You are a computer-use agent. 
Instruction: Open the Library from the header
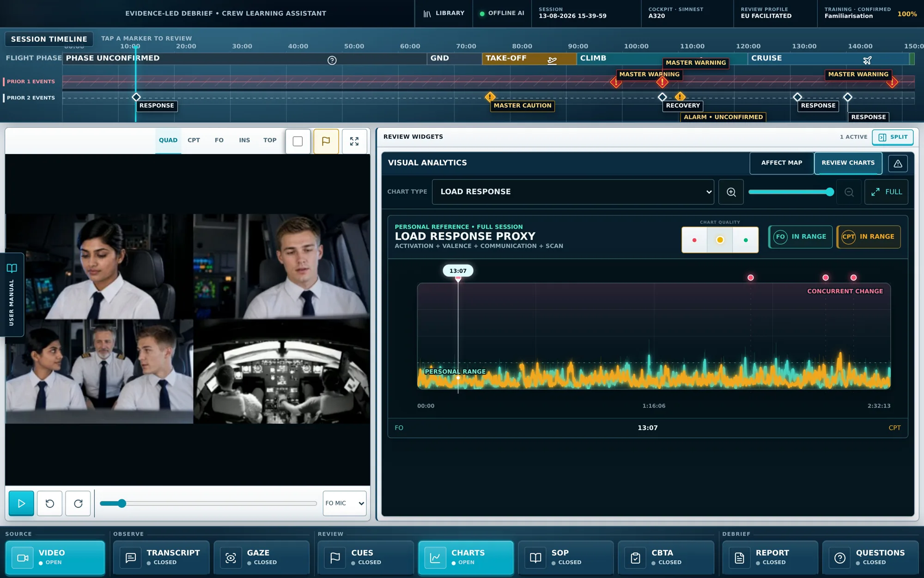point(444,13)
